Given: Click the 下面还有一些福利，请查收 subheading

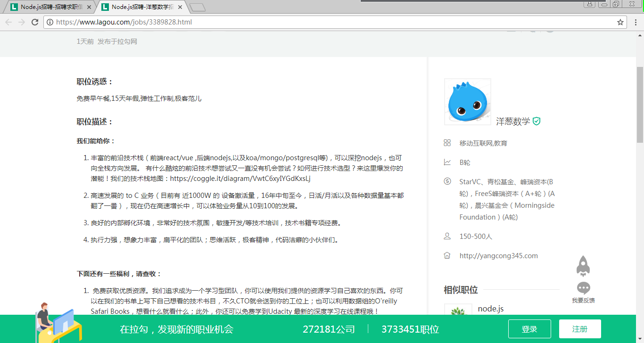Looking at the screenshot, I should [x=119, y=274].
